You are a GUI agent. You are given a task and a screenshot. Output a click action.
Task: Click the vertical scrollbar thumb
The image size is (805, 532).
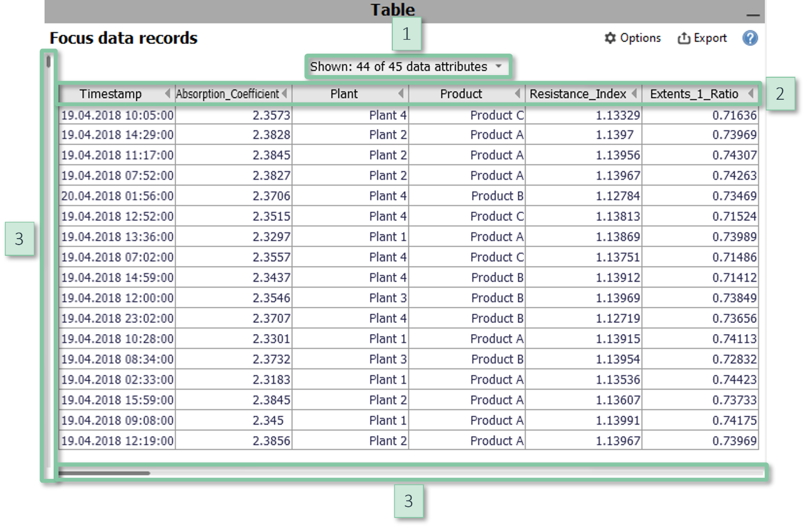pos(48,62)
